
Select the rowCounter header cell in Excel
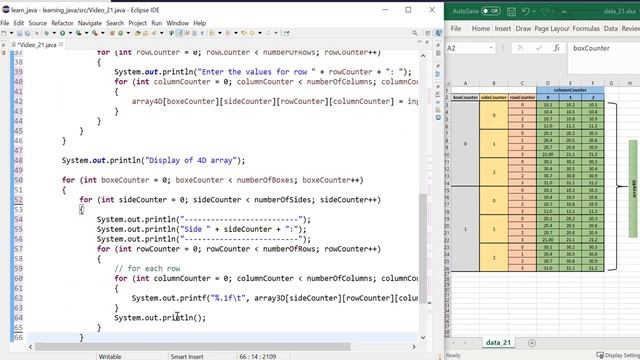(x=522, y=98)
